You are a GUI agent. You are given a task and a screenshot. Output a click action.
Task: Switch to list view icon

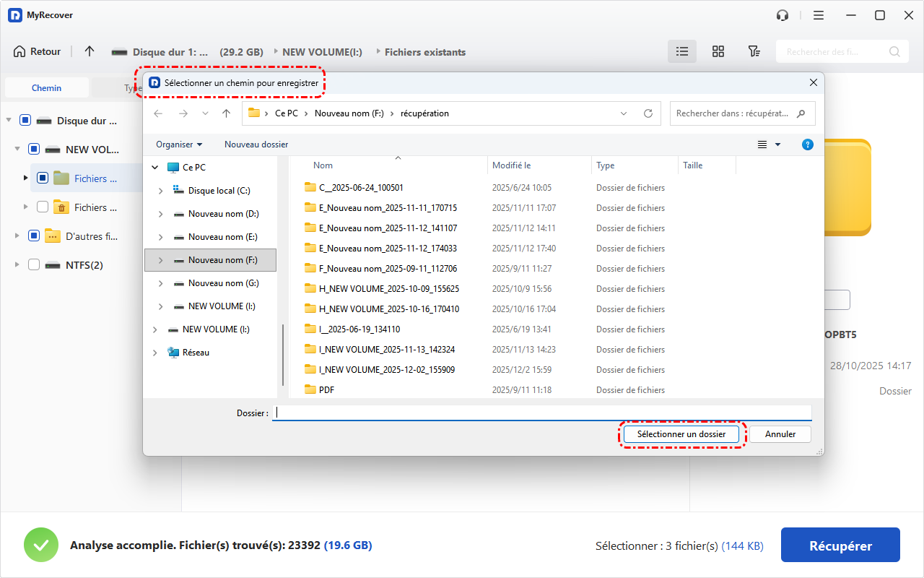[681, 51]
